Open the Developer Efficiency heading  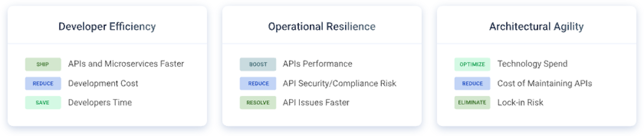click(x=107, y=26)
